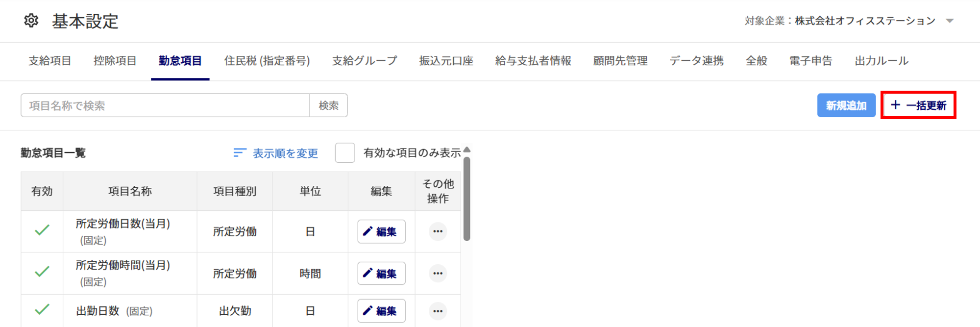Edit the 所定労働日数(当月) row

pyautogui.click(x=381, y=231)
